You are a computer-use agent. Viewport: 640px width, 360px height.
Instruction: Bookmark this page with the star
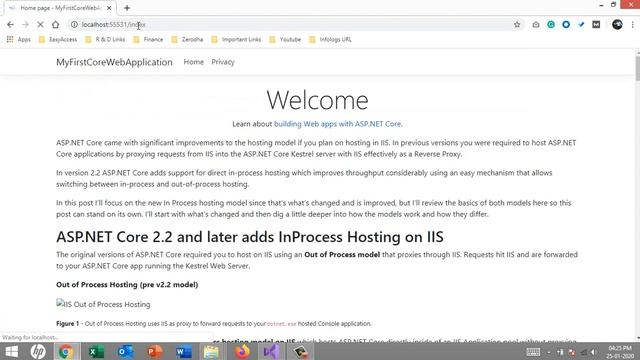click(517, 24)
